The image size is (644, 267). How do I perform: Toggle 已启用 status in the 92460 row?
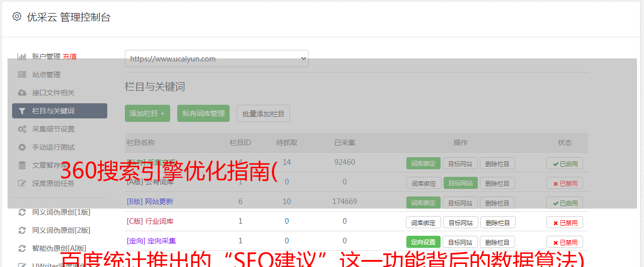tap(565, 163)
